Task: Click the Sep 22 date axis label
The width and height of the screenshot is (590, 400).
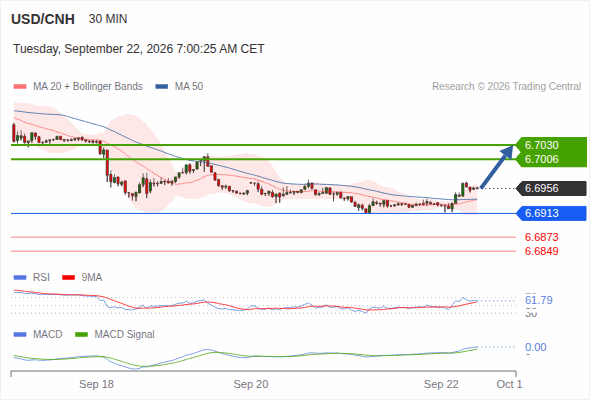Action: pos(441,384)
